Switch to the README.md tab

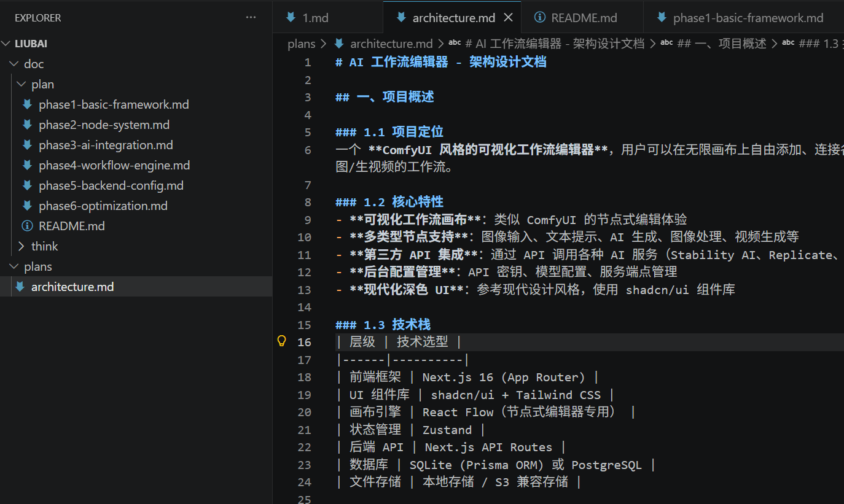(x=584, y=18)
